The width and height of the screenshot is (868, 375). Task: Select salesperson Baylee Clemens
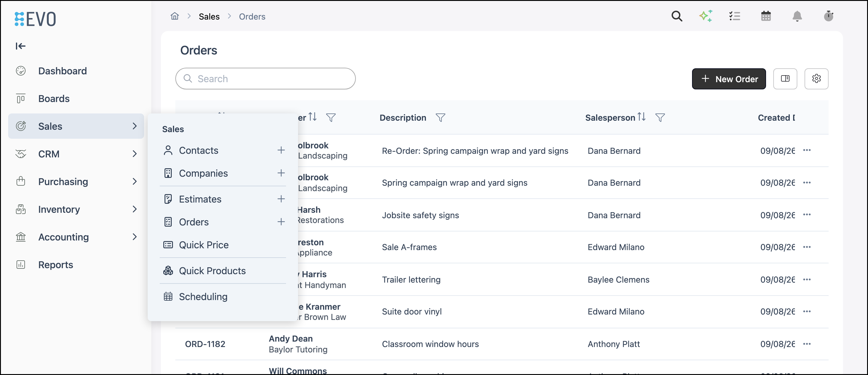(x=618, y=280)
